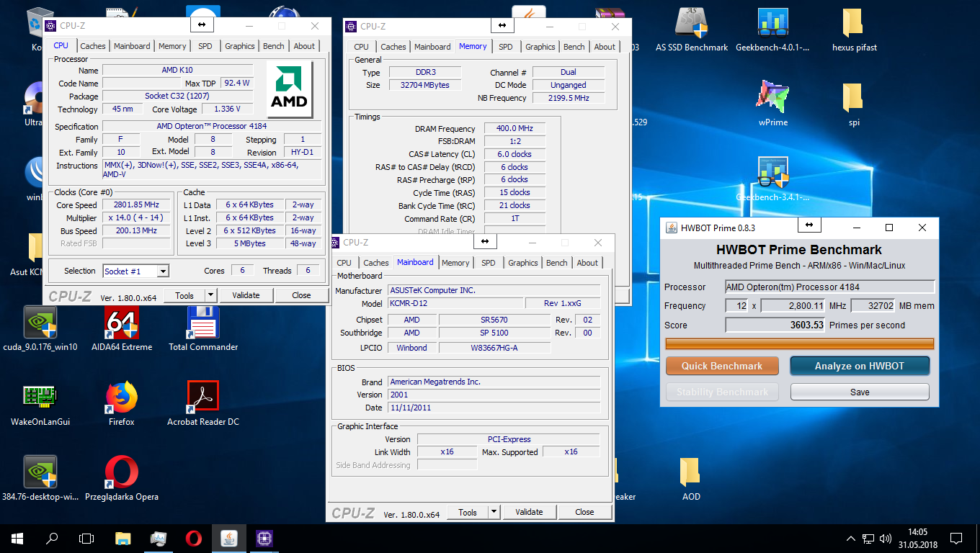Screen dimensions: 980x553
Task: Open the hexus pifast folder
Action: (x=853, y=29)
